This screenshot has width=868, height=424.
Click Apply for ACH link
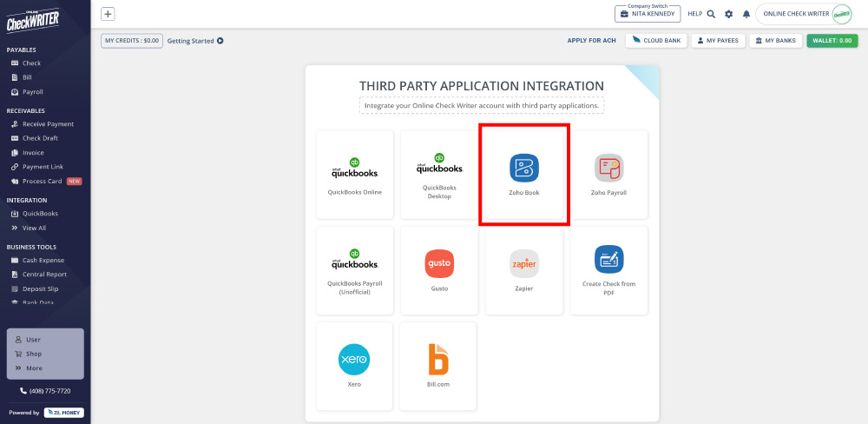click(x=591, y=41)
